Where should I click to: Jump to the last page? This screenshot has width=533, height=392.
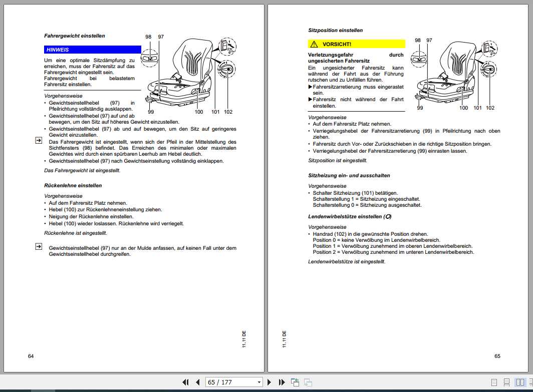click(282, 382)
